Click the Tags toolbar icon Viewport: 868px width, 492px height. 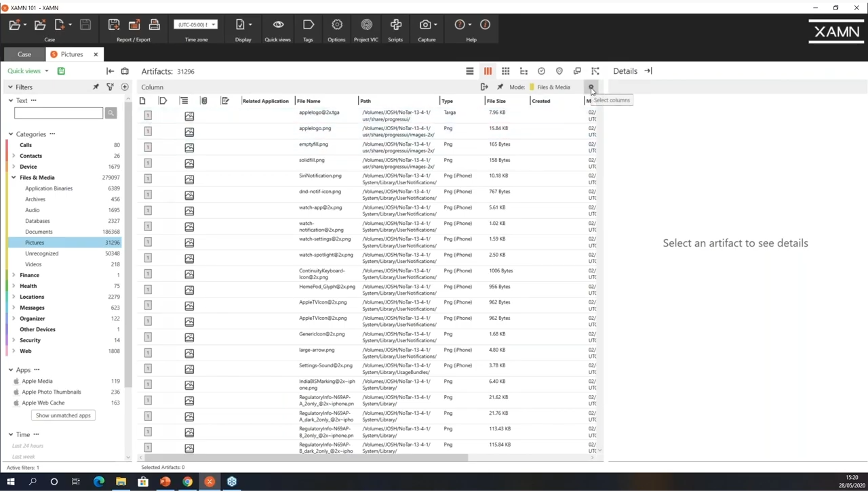tap(309, 25)
